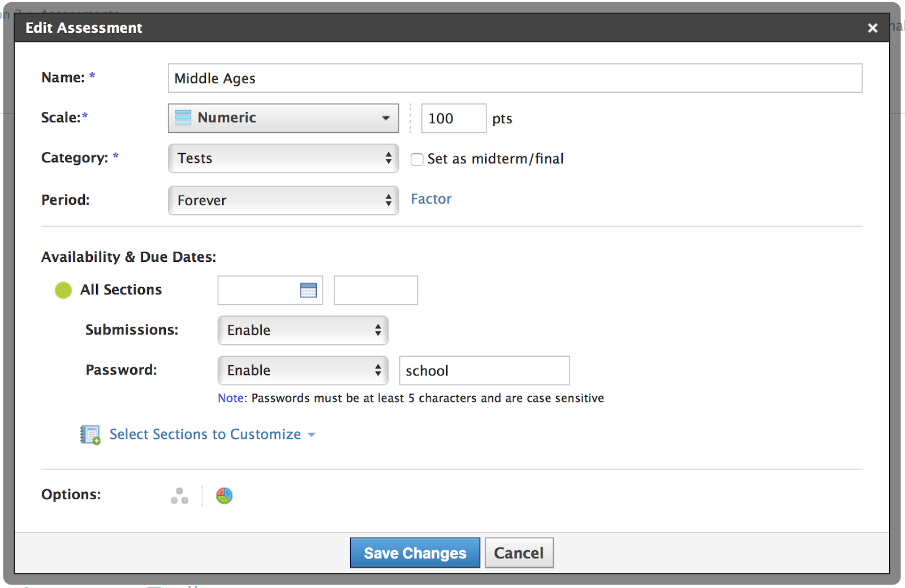Click the Save Changes button
Screen dimensions: 905x588
click(415, 553)
